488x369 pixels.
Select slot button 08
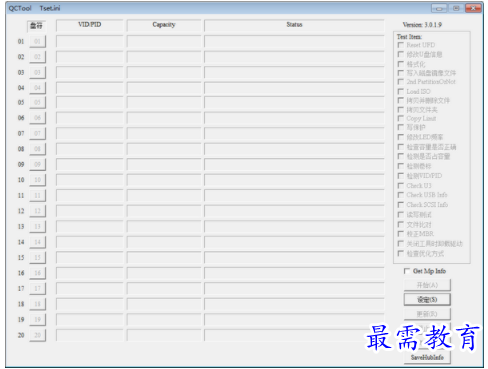(x=37, y=149)
